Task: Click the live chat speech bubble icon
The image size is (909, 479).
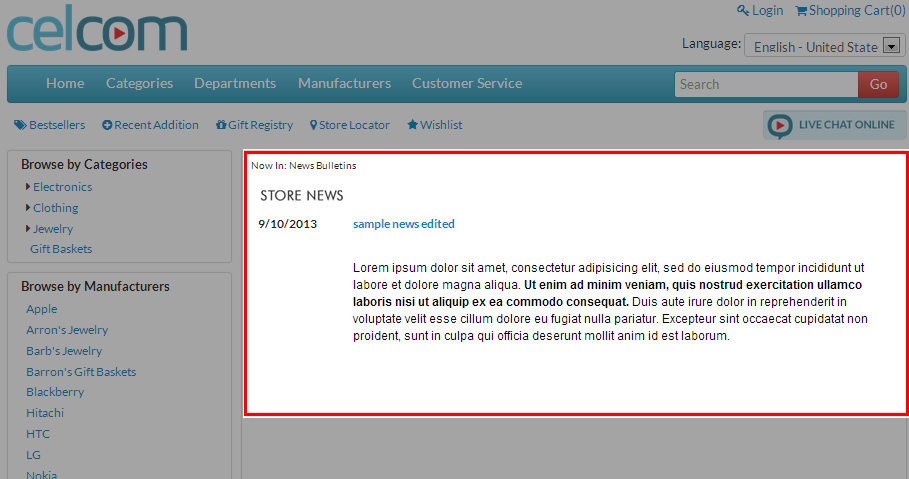Action: [780, 125]
